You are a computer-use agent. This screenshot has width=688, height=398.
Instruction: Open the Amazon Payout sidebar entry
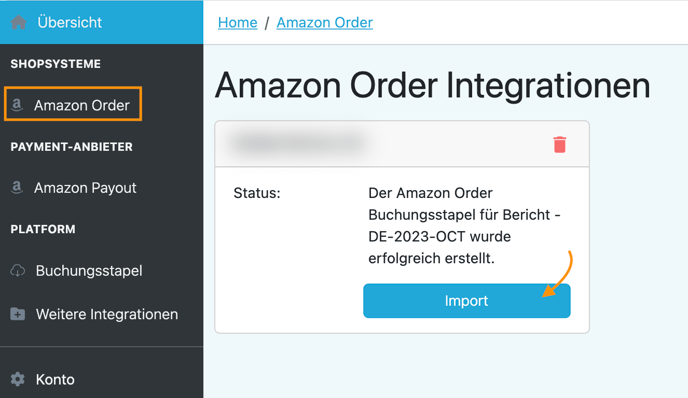pos(85,188)
